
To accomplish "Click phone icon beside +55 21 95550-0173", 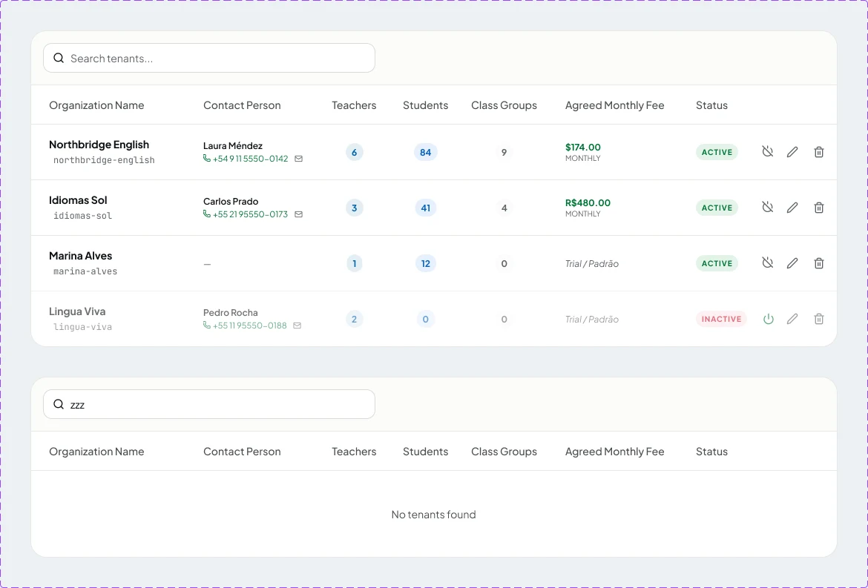I will (x=206, y=214).
